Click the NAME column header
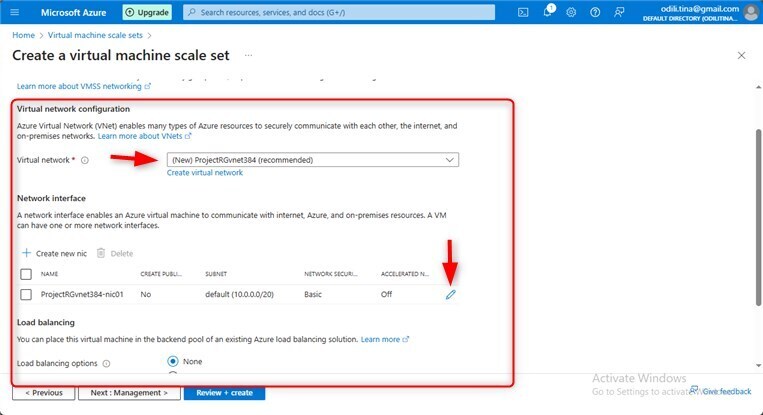 click(x=49, y=274)
